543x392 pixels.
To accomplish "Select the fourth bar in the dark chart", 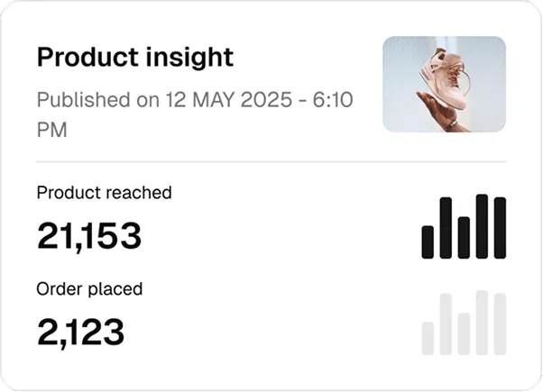I will (x=482, y=226).
